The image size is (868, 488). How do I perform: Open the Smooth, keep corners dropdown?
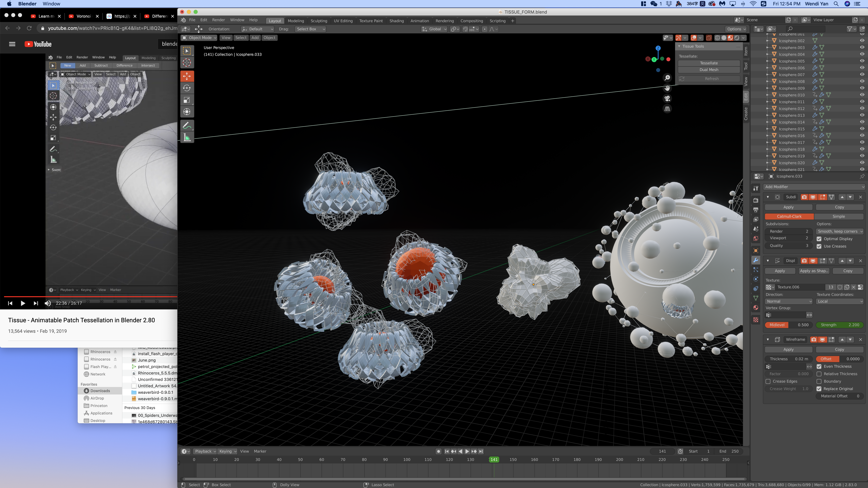[840, 231]
